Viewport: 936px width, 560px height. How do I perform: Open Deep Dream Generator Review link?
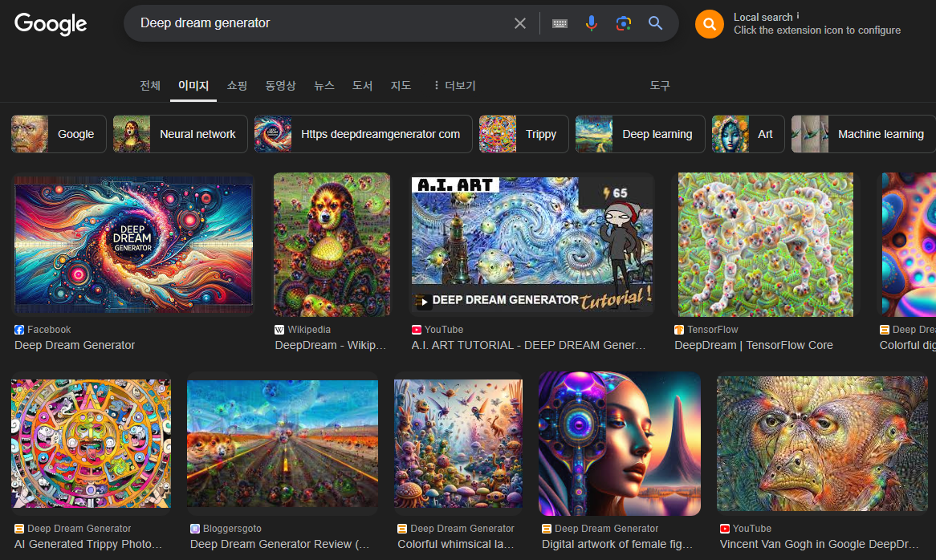(280, 544)
